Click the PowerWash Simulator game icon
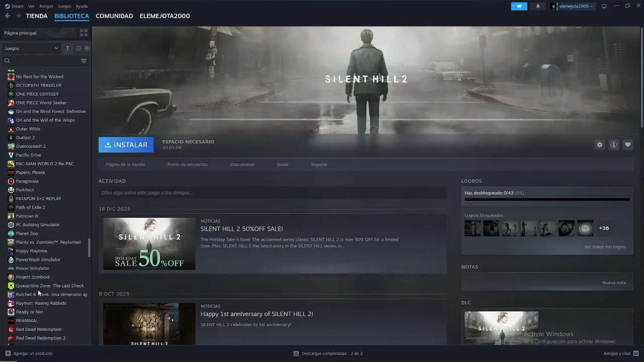The image size is (644, 362). (x=11, y=259)
